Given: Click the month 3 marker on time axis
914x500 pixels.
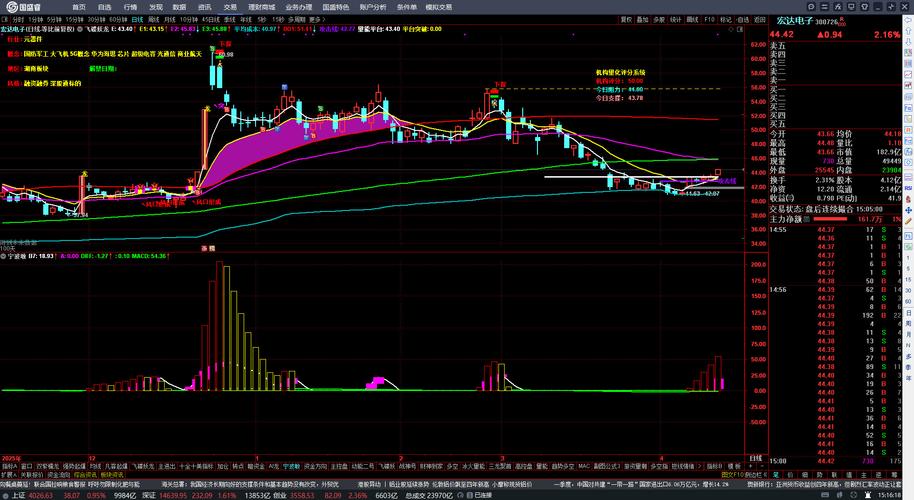Looking at the screenshot, I should click(x=502, y=458).
